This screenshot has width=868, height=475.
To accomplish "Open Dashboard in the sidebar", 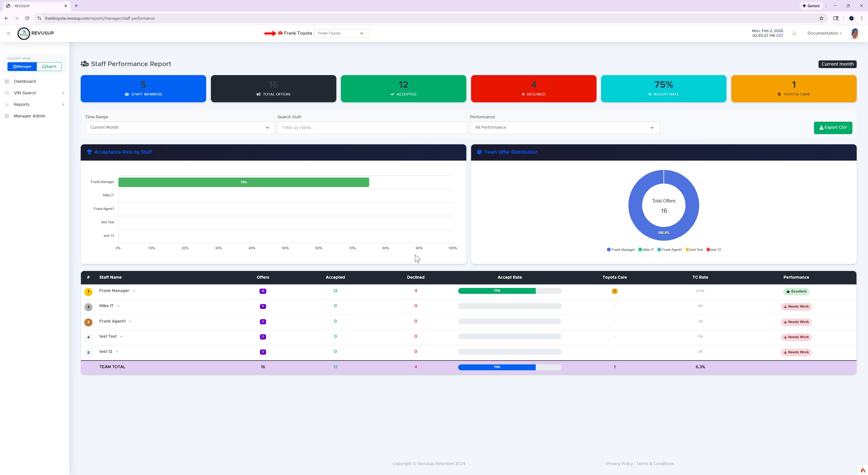I will pyautogui.click(x=25, y=82).
